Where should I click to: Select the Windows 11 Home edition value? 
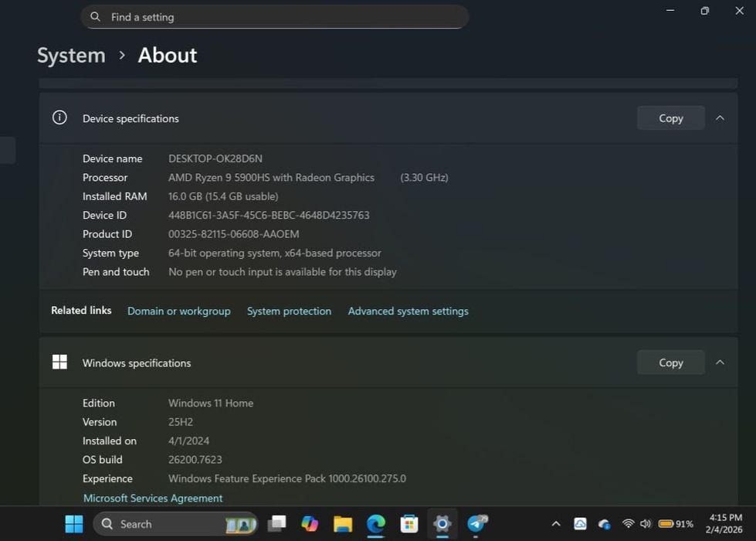[211, 403]
